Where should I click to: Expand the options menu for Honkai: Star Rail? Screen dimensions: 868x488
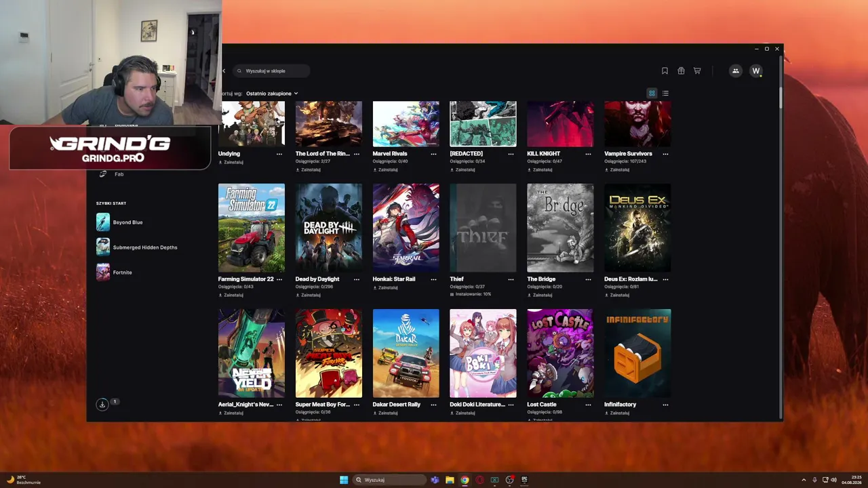[x=433, y=279]
